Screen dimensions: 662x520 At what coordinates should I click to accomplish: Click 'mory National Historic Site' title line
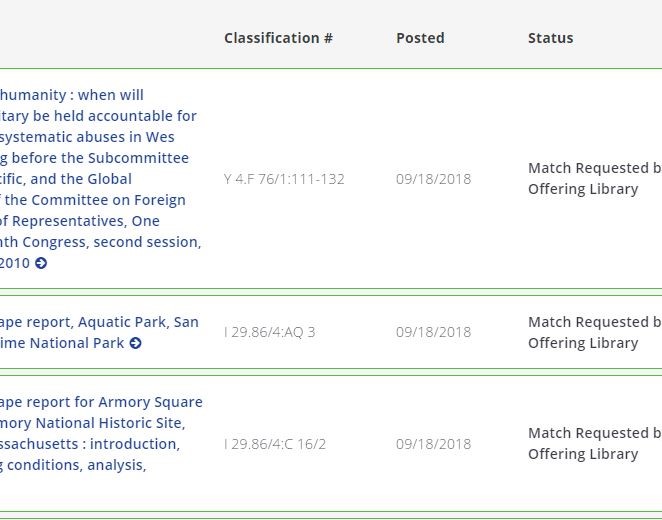click(x=92, y=423)
